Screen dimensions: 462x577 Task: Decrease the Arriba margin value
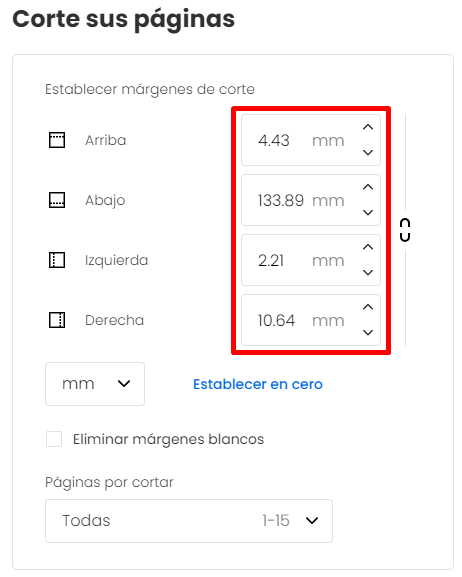tap(368, 152)
